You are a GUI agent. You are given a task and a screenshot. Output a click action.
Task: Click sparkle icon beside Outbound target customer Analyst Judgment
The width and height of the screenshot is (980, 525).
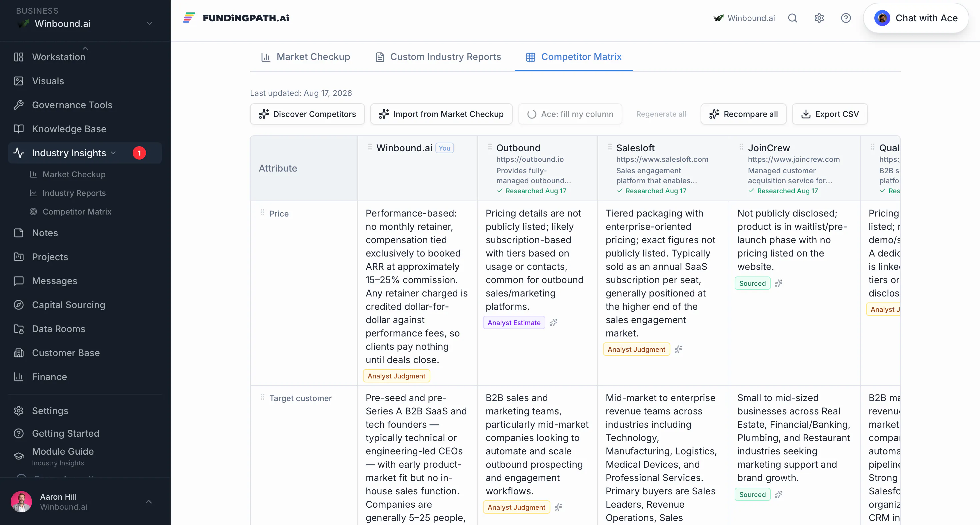(x=558, y=507)
